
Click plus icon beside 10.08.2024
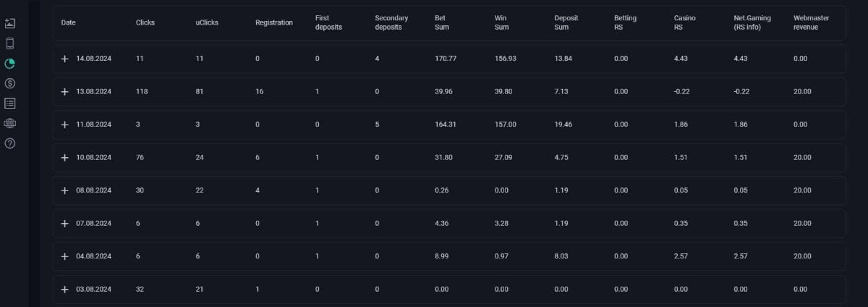tap(65, 158)
